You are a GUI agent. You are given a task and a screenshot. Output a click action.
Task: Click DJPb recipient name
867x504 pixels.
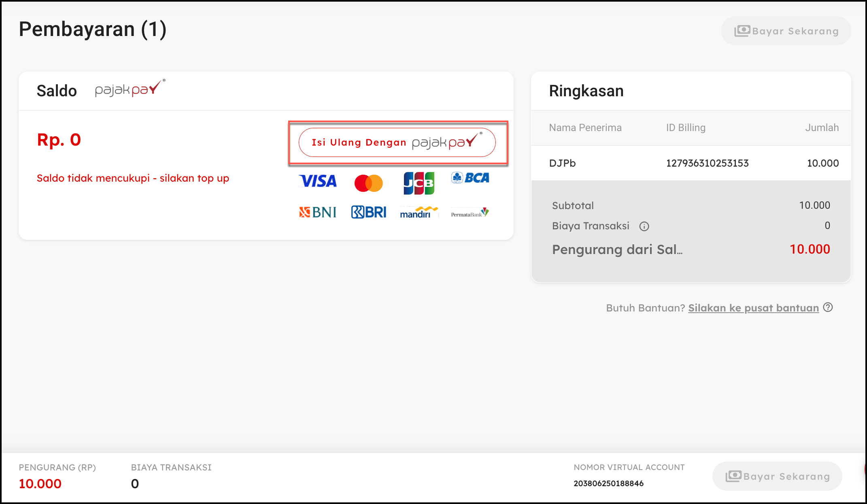click(x=562, y=163)
